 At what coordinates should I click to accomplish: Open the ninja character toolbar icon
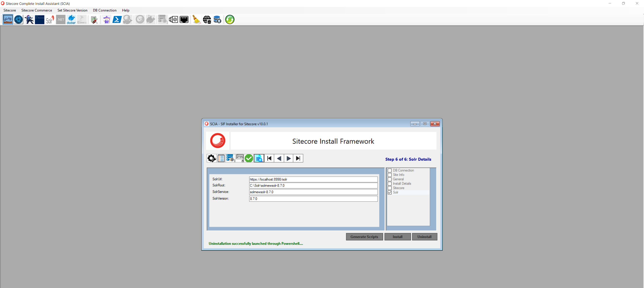point(29,19)
